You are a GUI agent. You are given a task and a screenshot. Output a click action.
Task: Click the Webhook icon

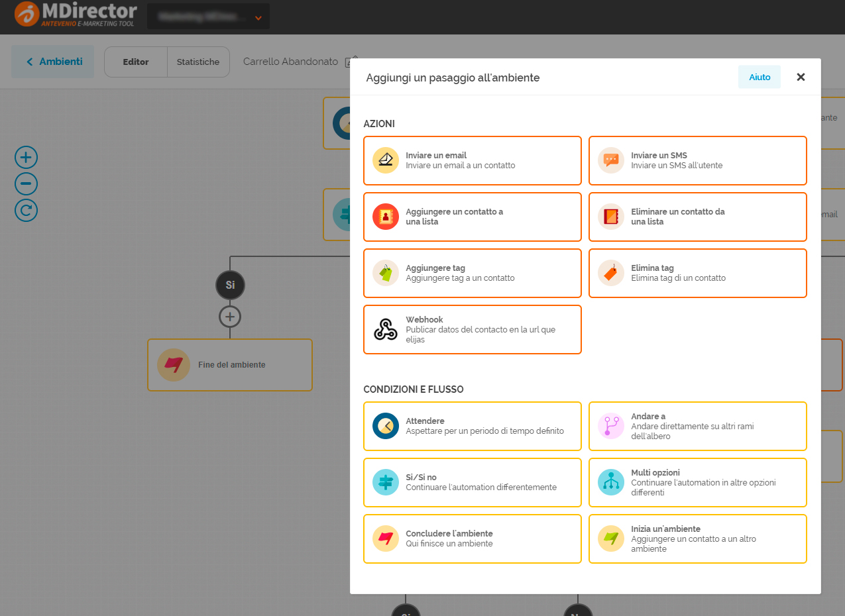pos(385,329)
